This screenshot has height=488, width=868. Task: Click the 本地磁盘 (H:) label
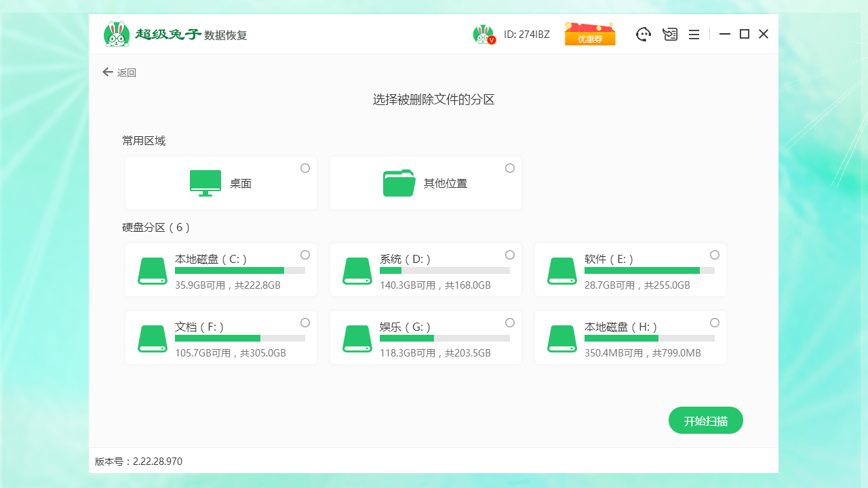(x=621, y=327)
